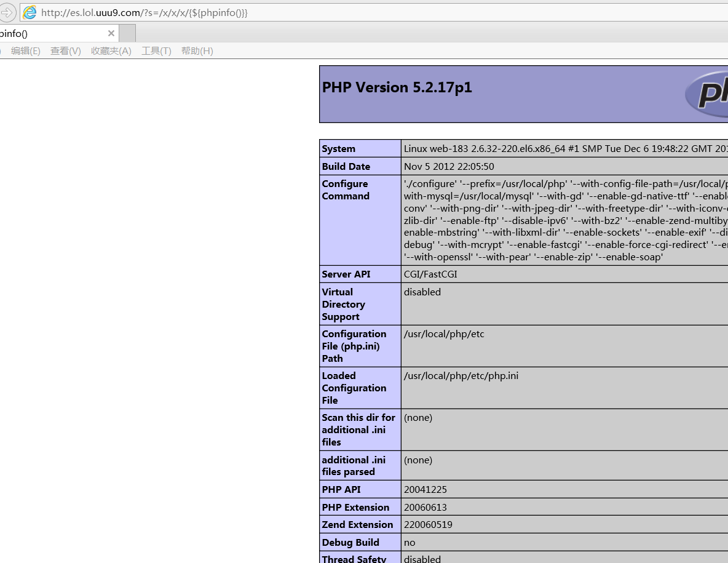Click (none) value for files parsed row
This screenshot has height=563, width=728.
tap(418, 460)
